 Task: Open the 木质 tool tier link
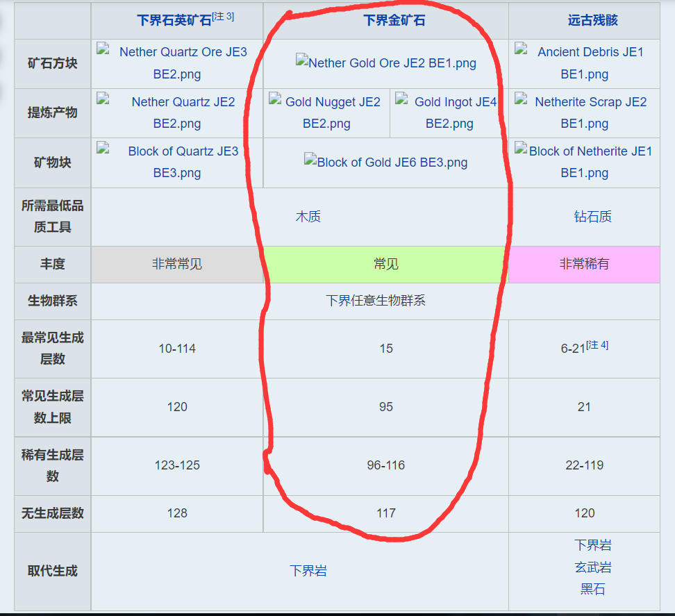pos(308,217)
